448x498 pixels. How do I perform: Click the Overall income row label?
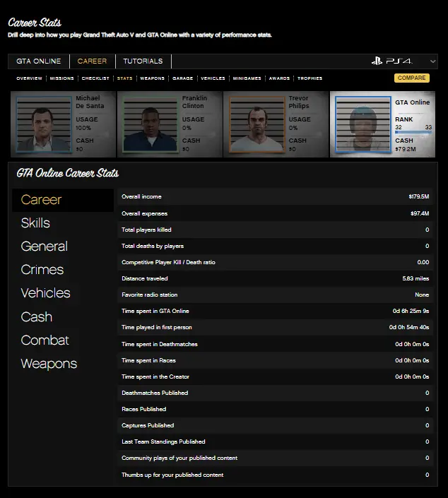click(141, 196)
